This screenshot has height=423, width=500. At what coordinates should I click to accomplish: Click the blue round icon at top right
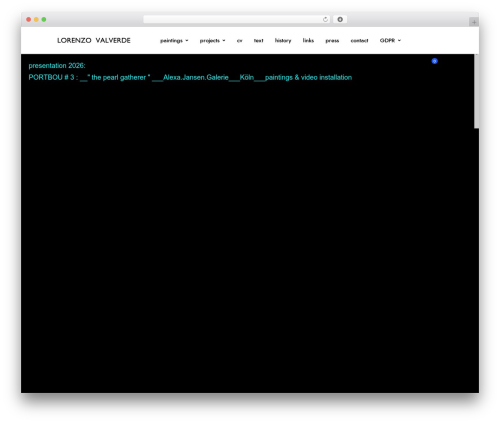[x=434, y=61]
